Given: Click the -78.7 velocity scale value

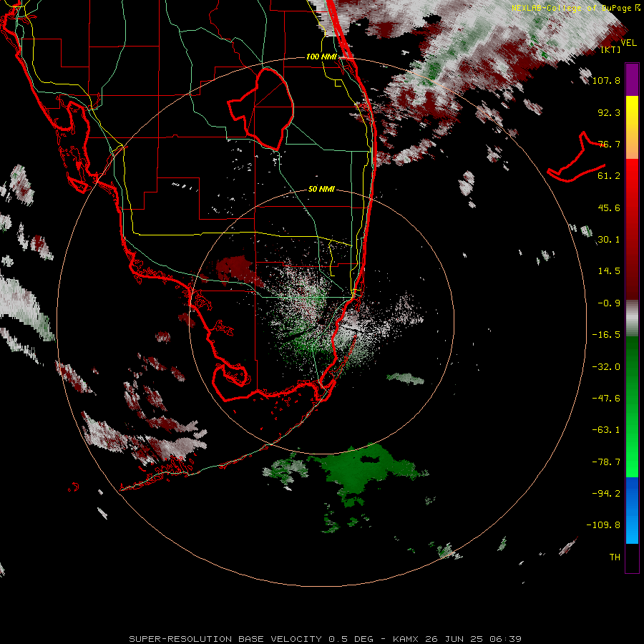Looking at the screenshot, I should (x=606, y=462).
